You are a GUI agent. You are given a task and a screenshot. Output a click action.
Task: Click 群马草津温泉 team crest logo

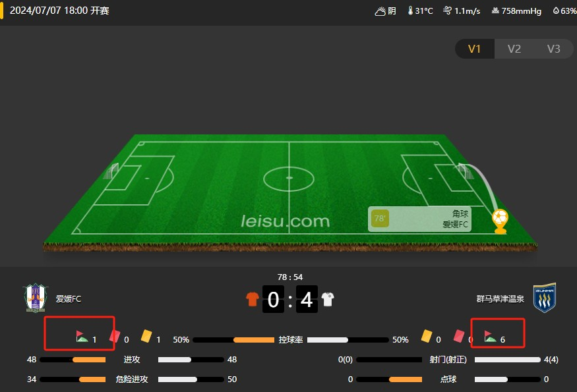click(x=545, y=298)
